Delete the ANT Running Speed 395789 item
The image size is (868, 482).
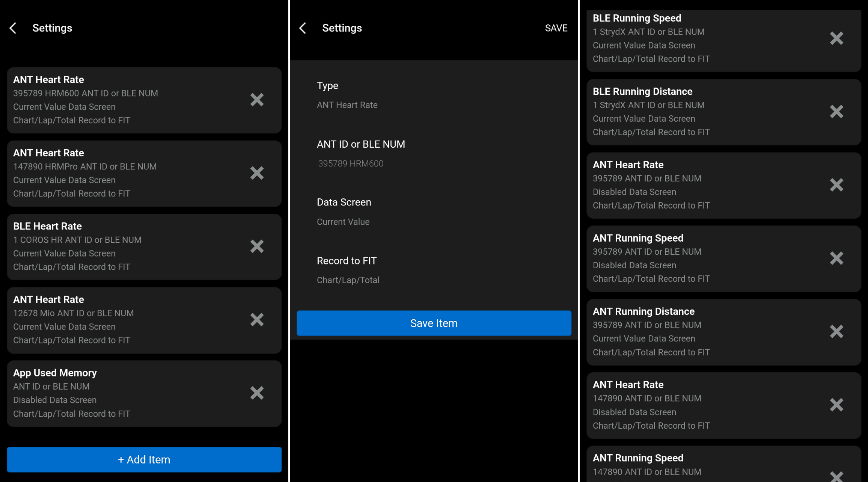[x=837, y=258]
